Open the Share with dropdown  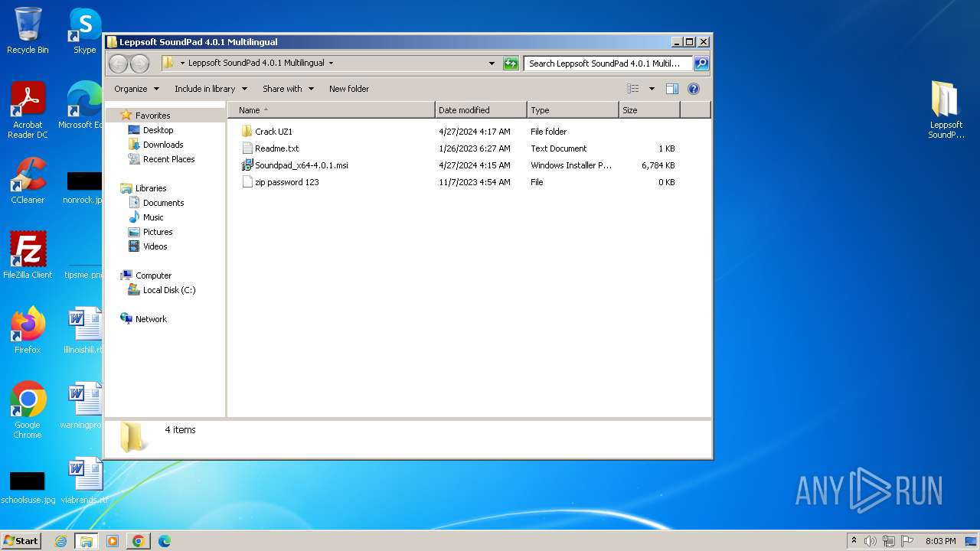(x=288, y=89)
